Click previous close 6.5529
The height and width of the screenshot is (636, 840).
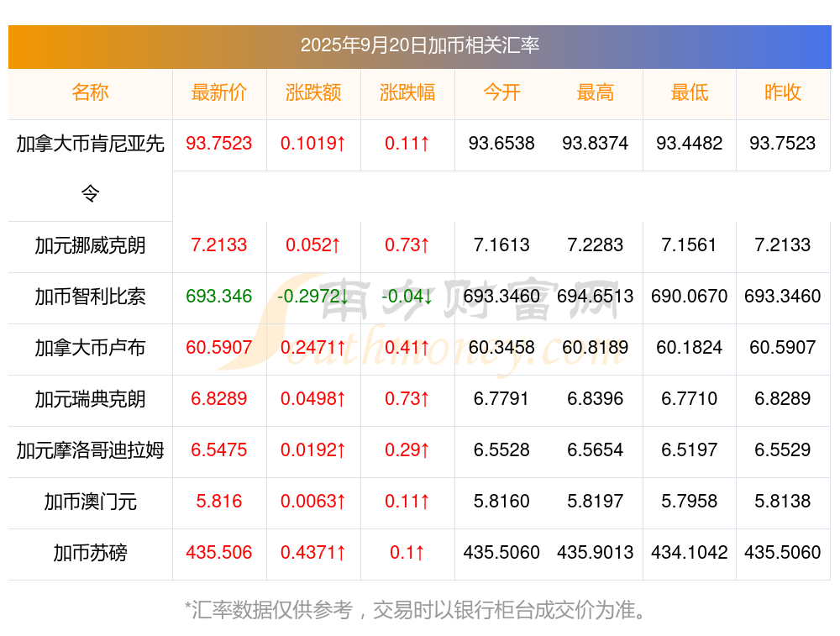[x=783, y=449]
